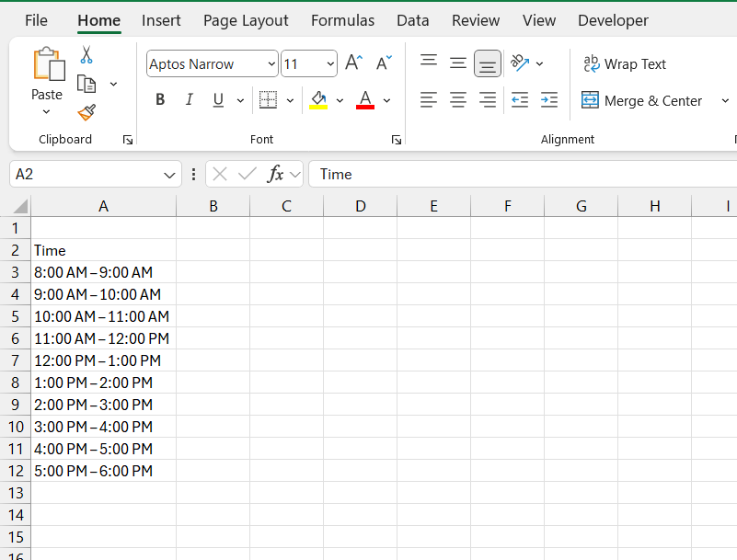Select the Format Painter brush icon
The height and width of the screenshot is (560, 737).
(x=86, y=112)
